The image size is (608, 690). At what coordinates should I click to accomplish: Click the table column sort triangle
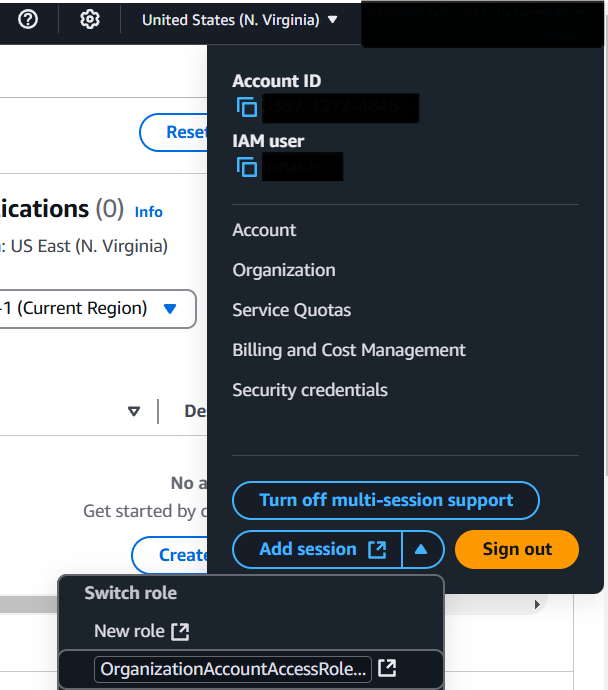coord(134,411)
